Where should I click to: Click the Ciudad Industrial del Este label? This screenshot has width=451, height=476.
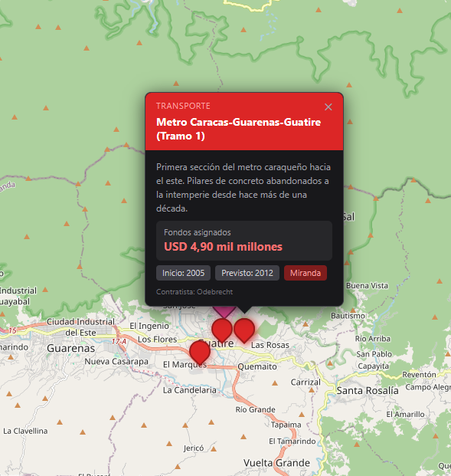pos(80,327)
